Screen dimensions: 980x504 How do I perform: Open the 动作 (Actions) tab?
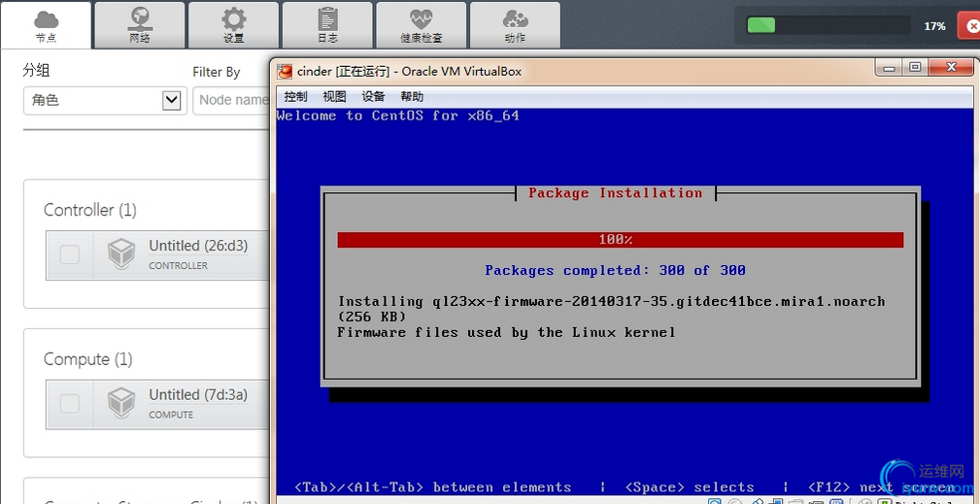point(515,25)
